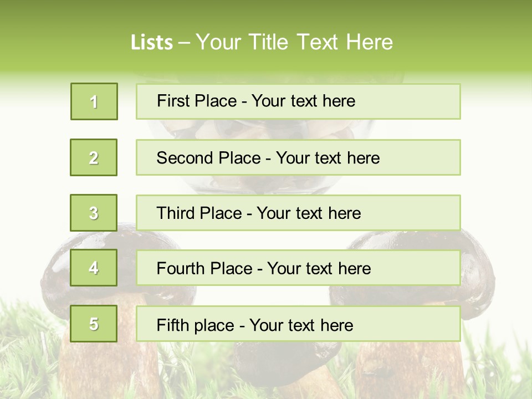Click the slide title 'Lists – Your Title Text Here'
The height and width of the screenshot is (399, 532).
coord(262,42)
